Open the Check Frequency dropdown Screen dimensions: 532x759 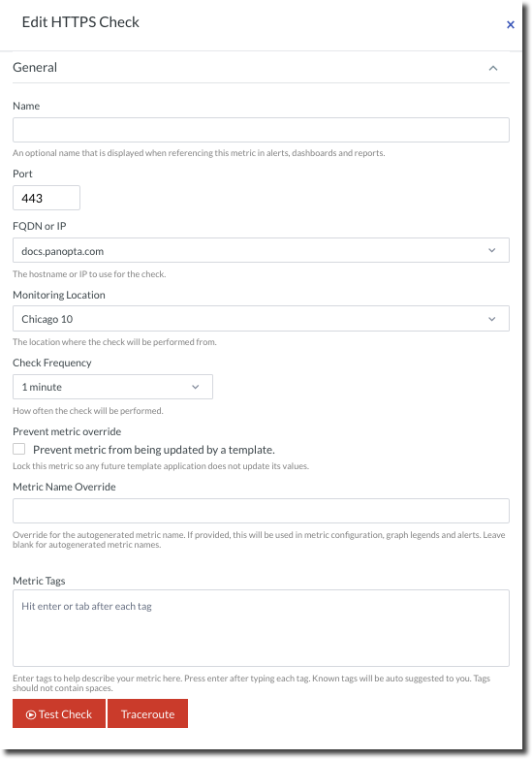coord(112,387)
